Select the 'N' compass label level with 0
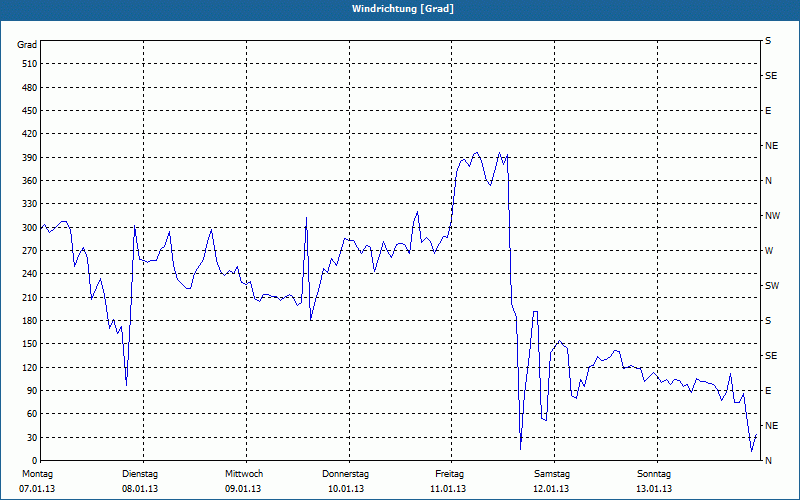 (x=768, y=461)
